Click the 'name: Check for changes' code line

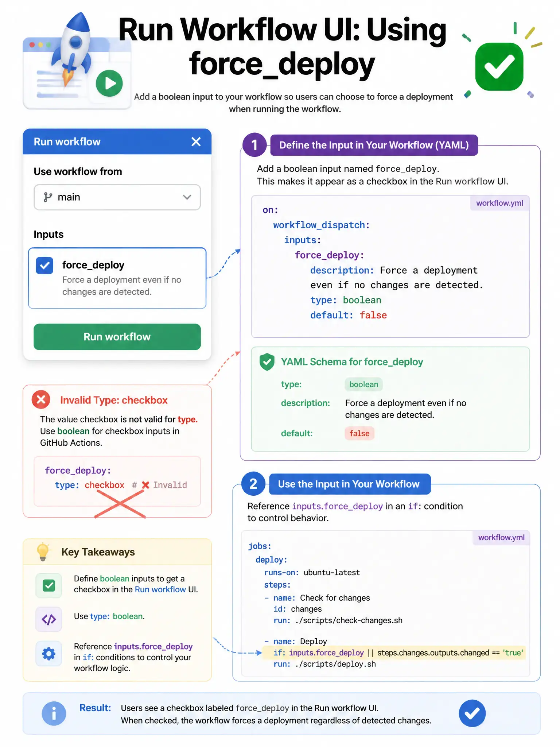[x=317, y=598]
